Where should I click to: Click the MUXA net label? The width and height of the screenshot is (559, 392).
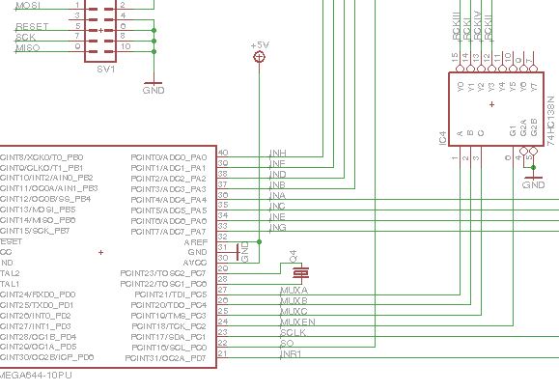294,291
